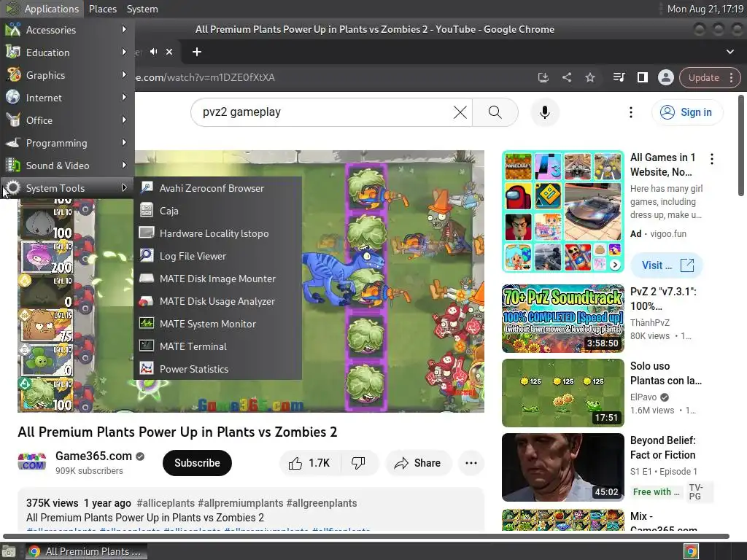Expand the Education submenu
Screen dimensions: 747x560
(67, 52)
